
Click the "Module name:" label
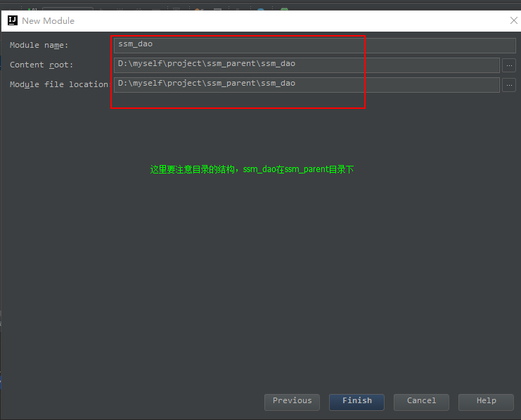point(39,45)
